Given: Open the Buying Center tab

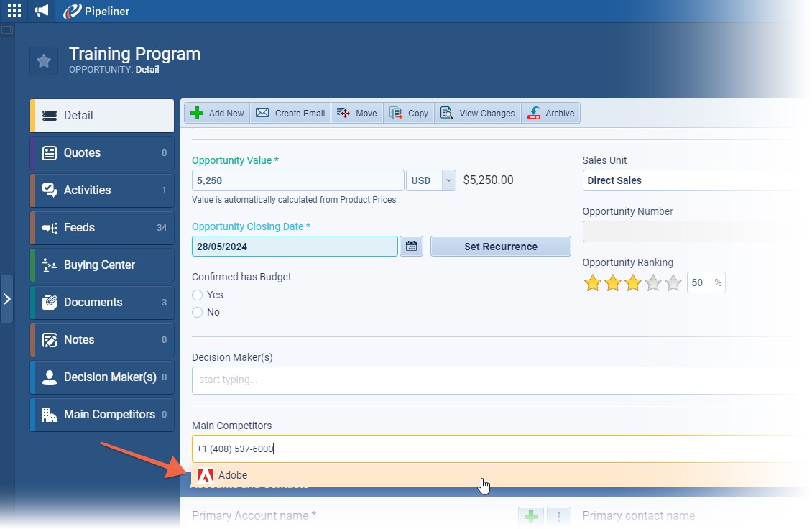Looking at the screenshot, I should 102,264.
